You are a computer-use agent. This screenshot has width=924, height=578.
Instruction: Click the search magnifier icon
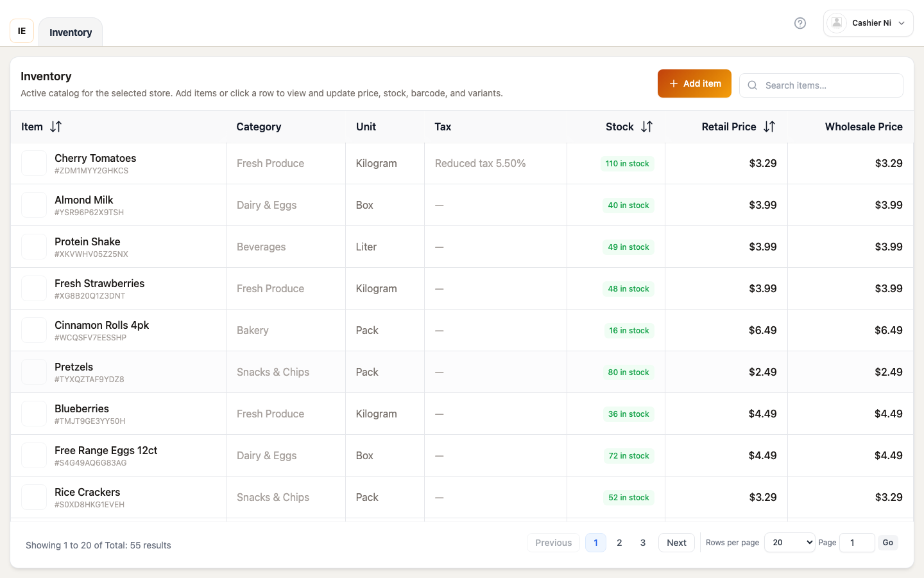[x=753, y=85]
